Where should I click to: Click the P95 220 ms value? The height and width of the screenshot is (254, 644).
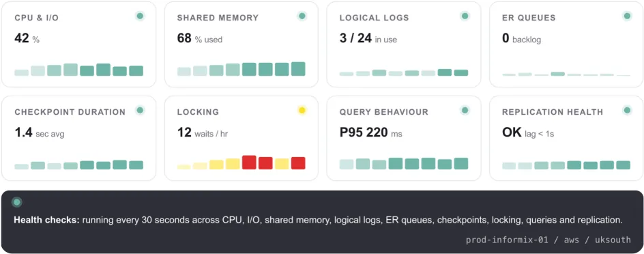click(x=371, y=132)
